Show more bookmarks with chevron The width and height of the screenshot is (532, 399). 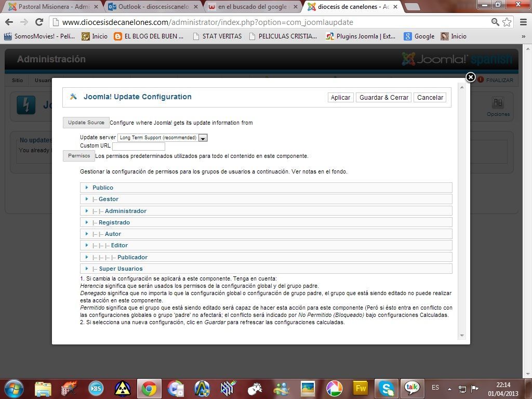pyautogui.click(x=524, y=36)
